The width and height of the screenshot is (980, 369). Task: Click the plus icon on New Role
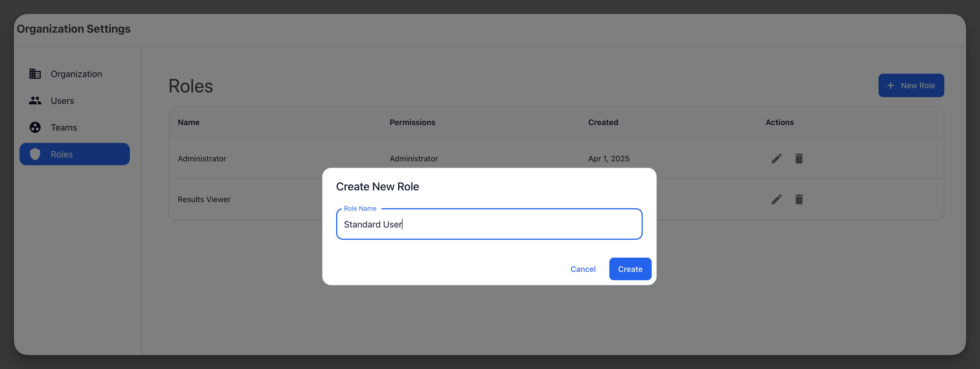tap(891, 86)
